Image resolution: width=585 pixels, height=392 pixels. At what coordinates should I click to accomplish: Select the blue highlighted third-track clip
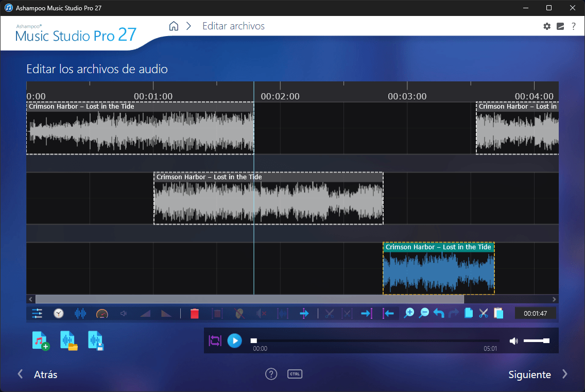pyautogui.click(x=439, y=268)
